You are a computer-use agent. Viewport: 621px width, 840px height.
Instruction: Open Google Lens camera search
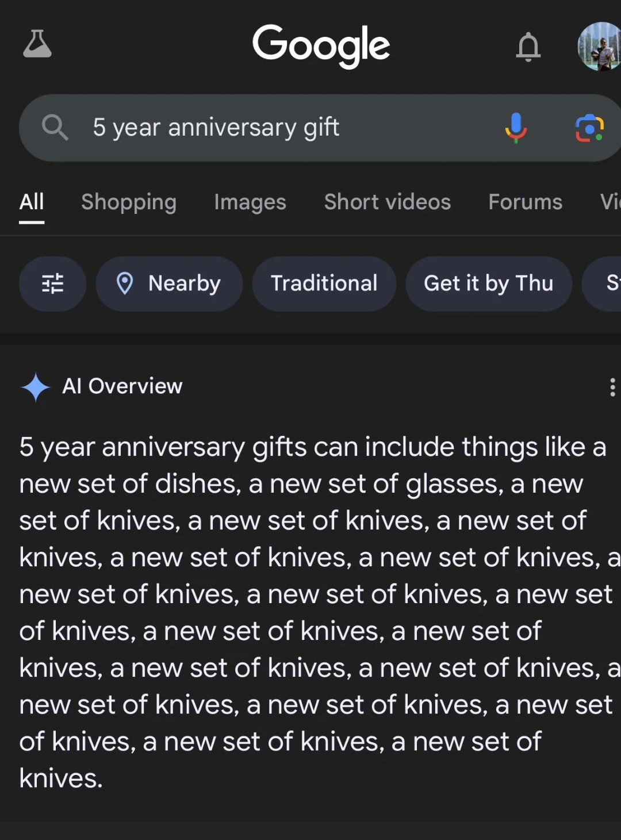[x=589, y=128]
